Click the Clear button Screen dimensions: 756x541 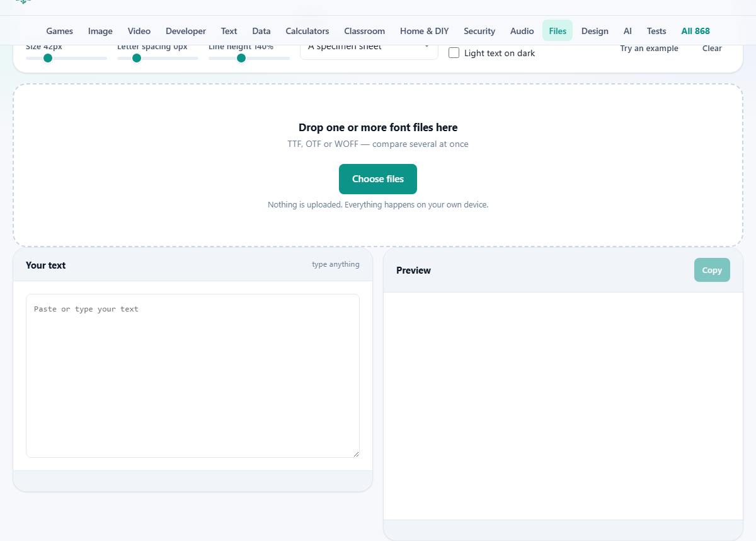coord(712,49)
